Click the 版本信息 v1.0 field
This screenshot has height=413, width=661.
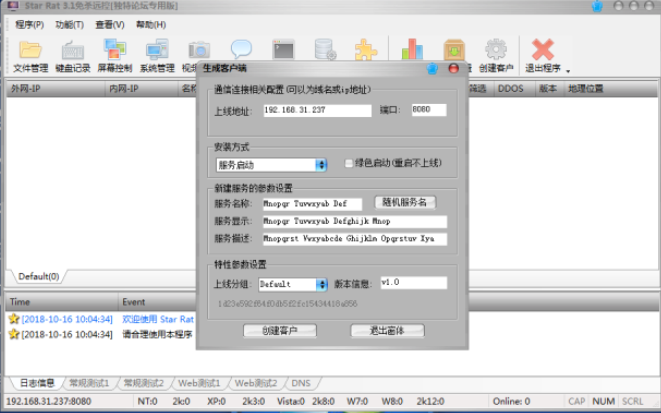413,282
